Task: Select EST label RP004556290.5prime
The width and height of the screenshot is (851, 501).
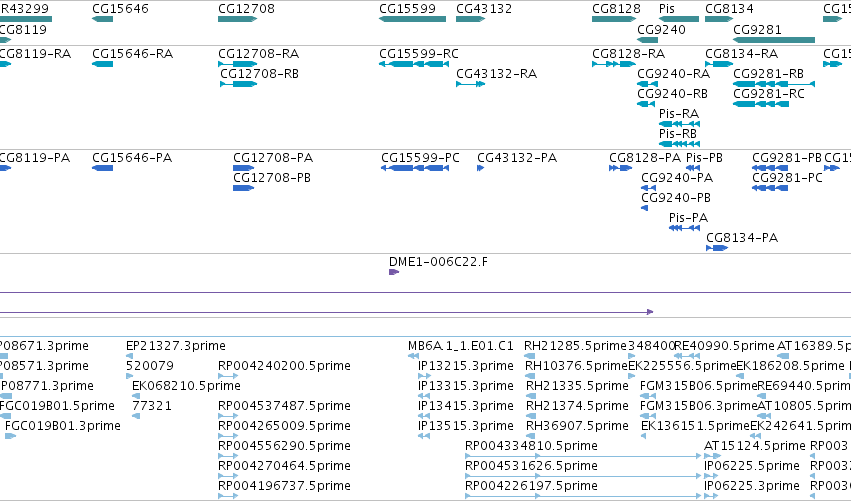Action: coord(284,446)
